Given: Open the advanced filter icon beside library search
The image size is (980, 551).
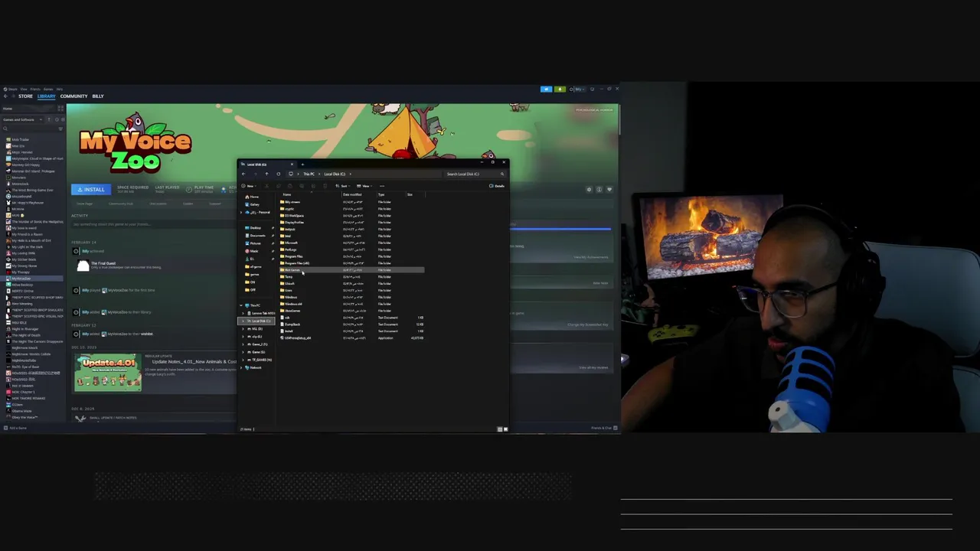Looking at the screenshot, I should (60, 129).
